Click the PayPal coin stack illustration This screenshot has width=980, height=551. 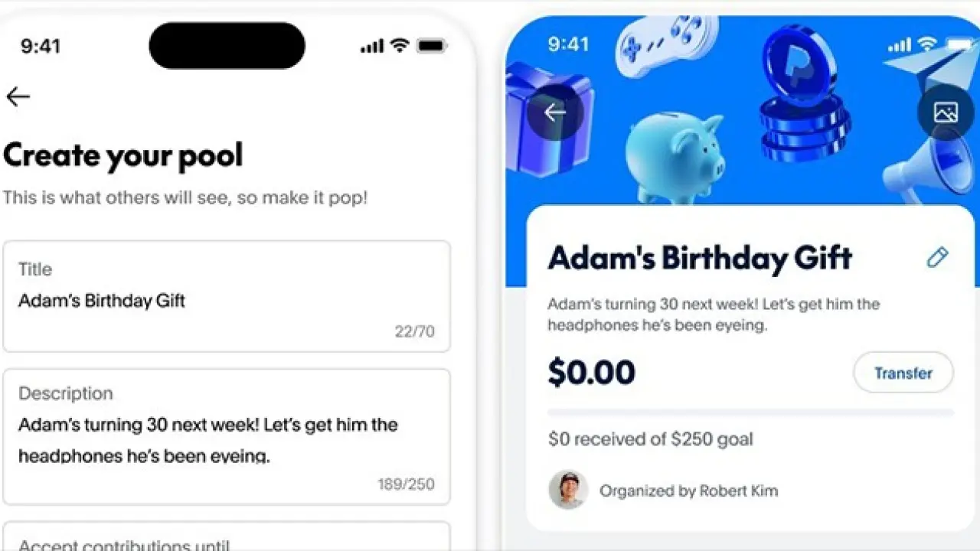coord(804,95)
